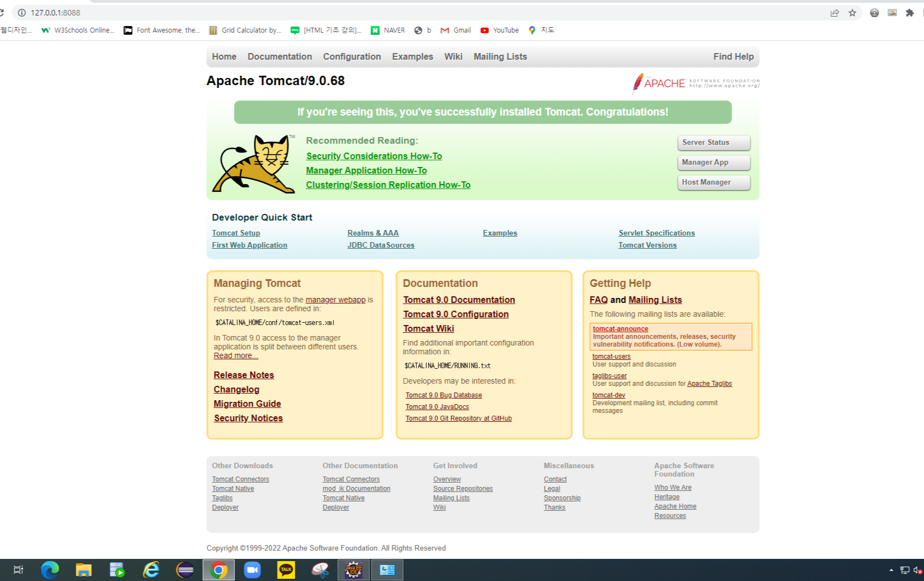This screenshot has width=924, height=581.
Task: Open the Java EE IDE taskbar icon
Action: pos(353,570)
